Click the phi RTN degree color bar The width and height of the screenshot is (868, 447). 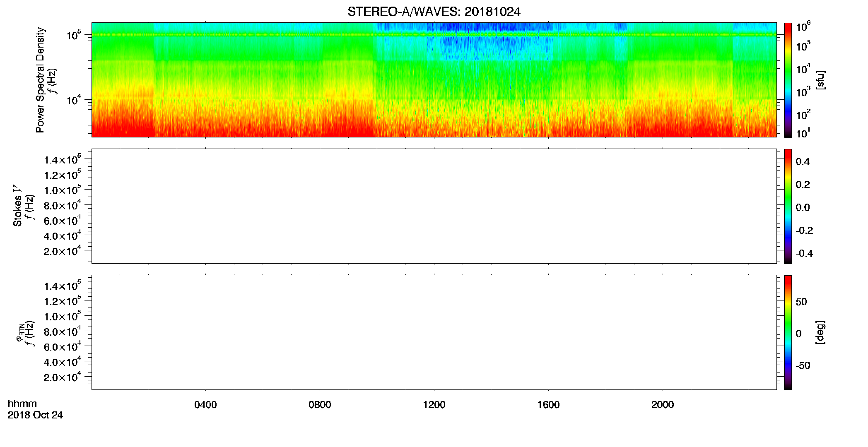tap(788, 332)
